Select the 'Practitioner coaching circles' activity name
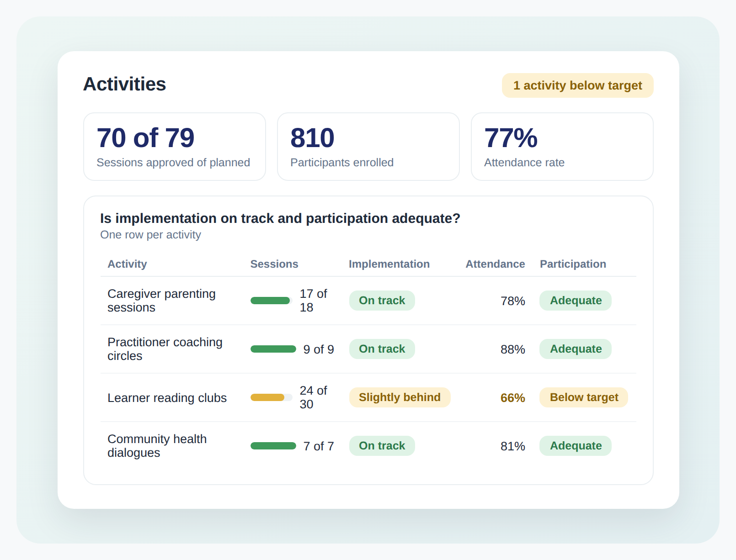The height and width of the screenshot is (560, 736). pyautogui.click(x=165, y=349)
